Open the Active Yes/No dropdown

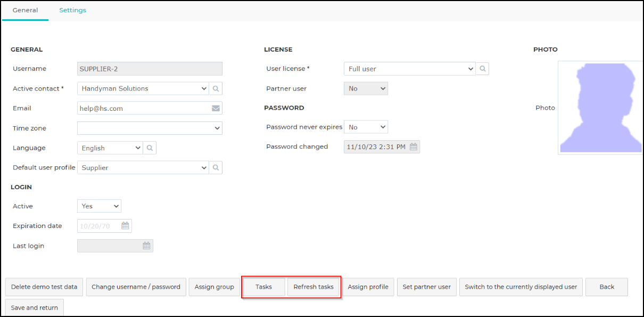point(99,206)
